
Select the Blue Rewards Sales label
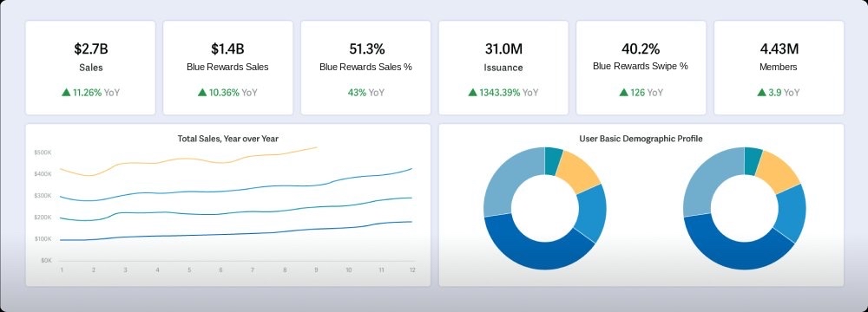coord(227,67)
